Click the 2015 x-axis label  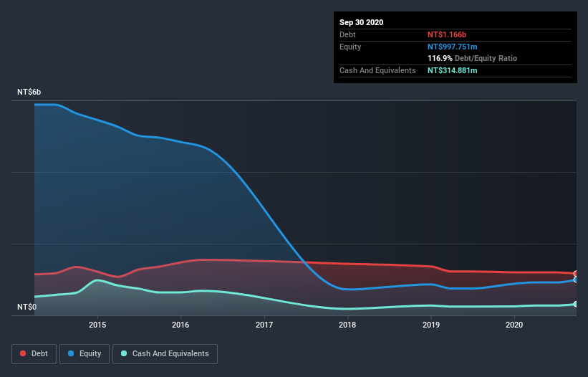pos(97,325)
